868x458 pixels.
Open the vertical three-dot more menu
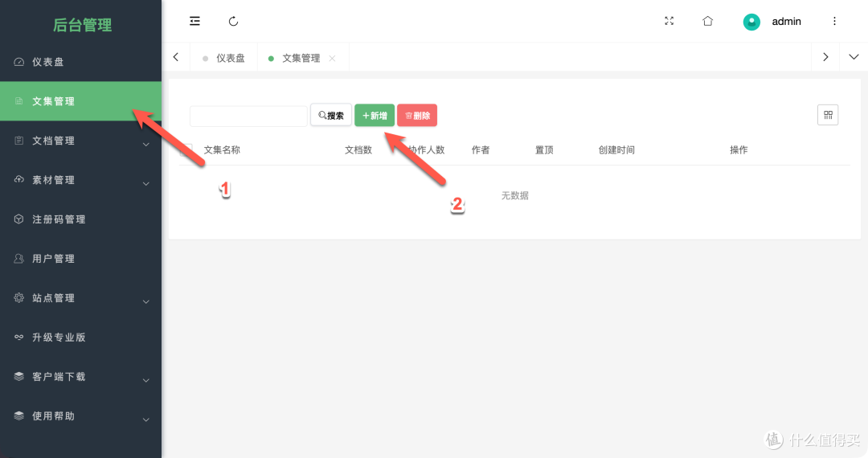(x=834, y=21)
